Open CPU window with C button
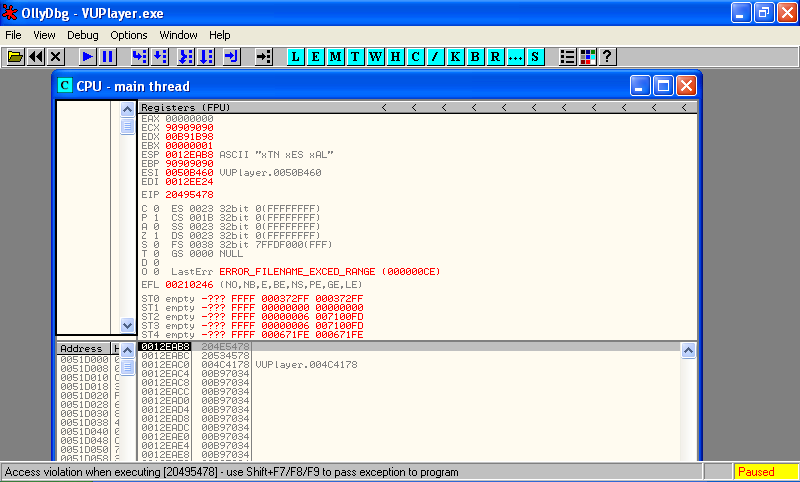Viewport: 800px width, 482px height. click(x=415, y=57)
